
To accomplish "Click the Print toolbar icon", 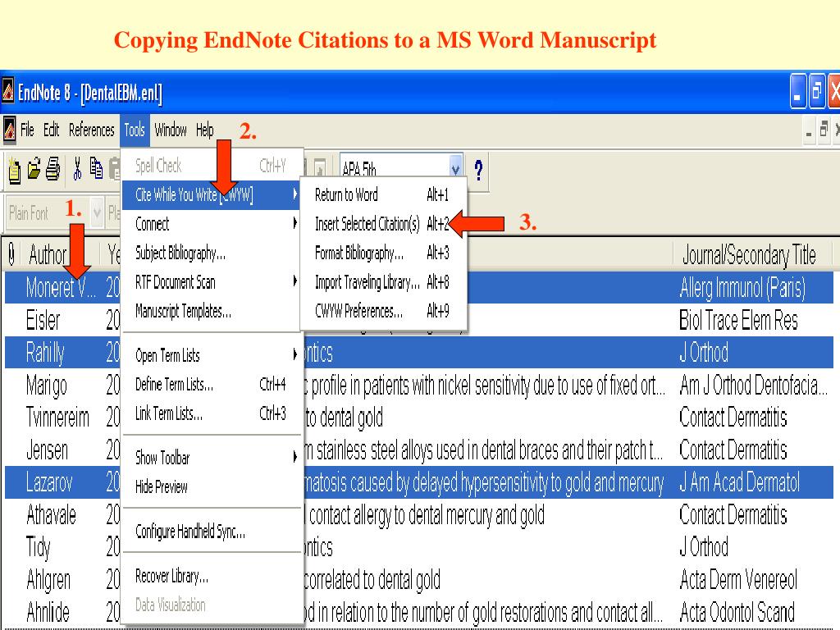I will [52, 169].
